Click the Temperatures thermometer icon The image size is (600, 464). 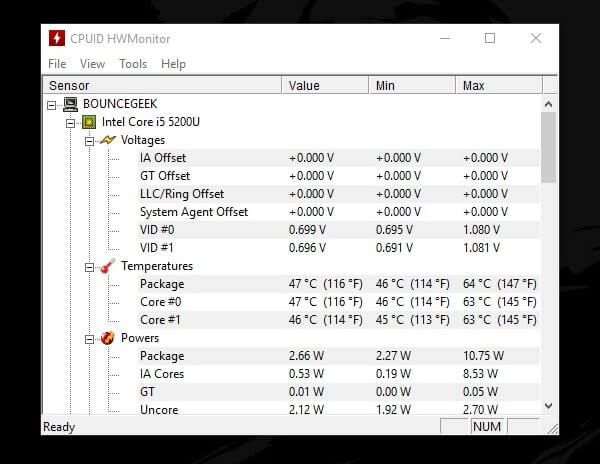108,266
